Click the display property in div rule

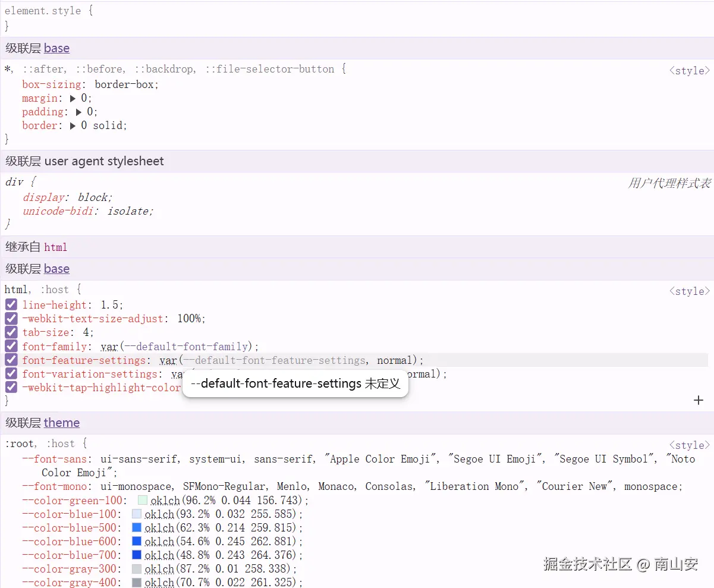click(44, 197)
